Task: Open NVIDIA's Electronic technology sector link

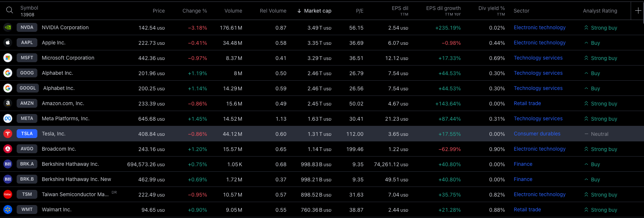Action: click(539, 27)
